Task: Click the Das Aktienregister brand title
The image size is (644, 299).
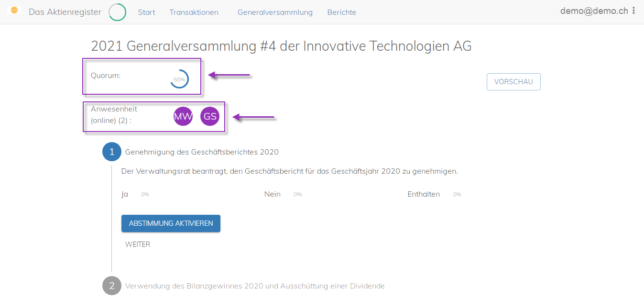Action: [x=65, y=12]
